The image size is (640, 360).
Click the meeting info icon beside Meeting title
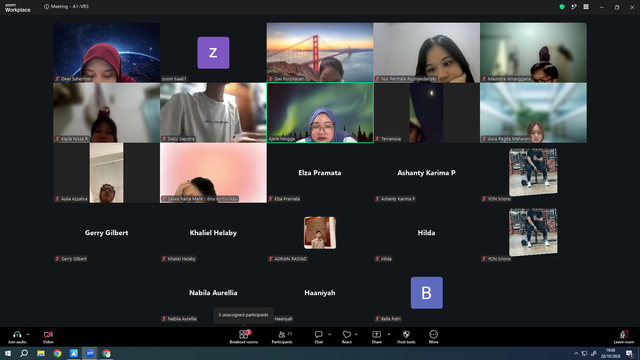click(46, 7)
